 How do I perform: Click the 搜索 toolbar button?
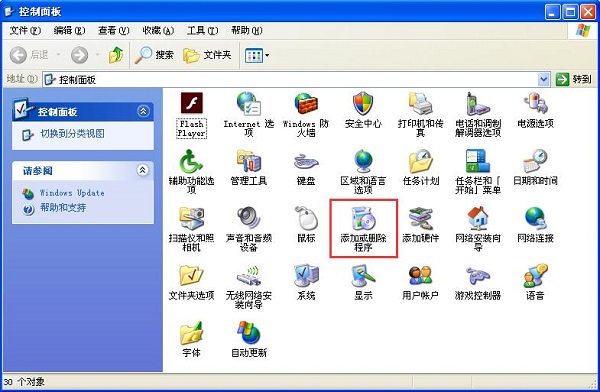[155, 56]
